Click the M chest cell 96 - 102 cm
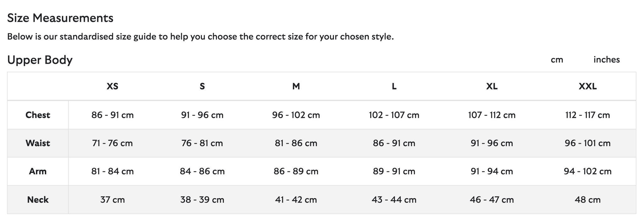Viewport: 644px width, 223px height. pos(296,115)
